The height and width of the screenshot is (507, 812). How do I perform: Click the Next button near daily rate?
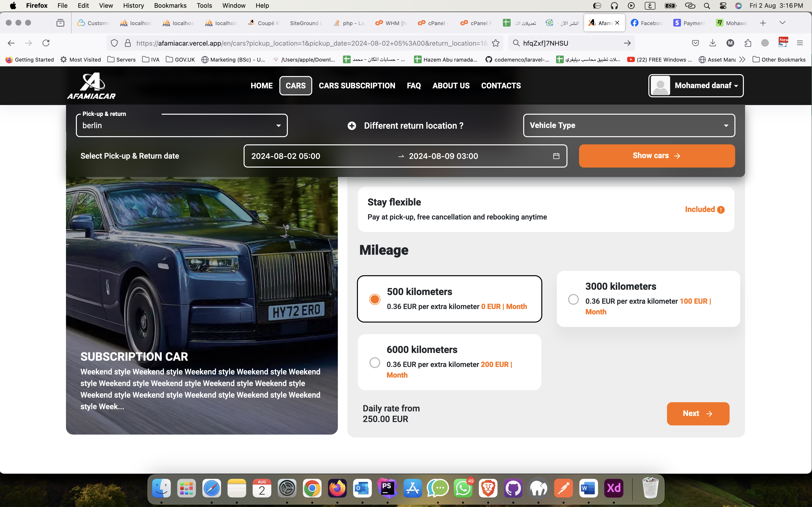(697, 413)
